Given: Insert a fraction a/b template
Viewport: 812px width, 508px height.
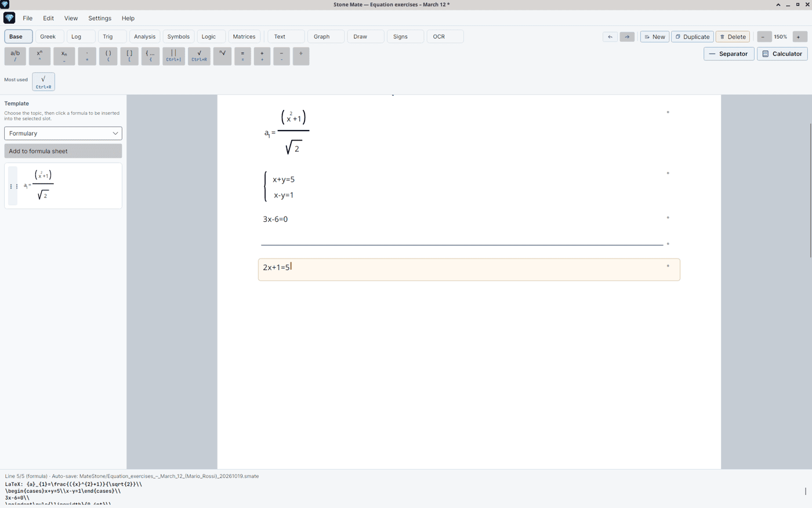Looking at the screenshot, I should (15, 56).
